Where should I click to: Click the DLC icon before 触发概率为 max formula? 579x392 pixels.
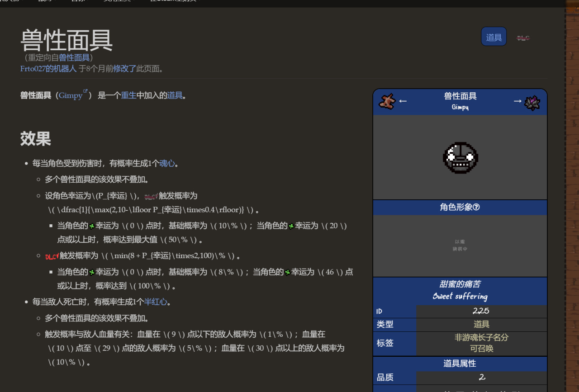151,196
